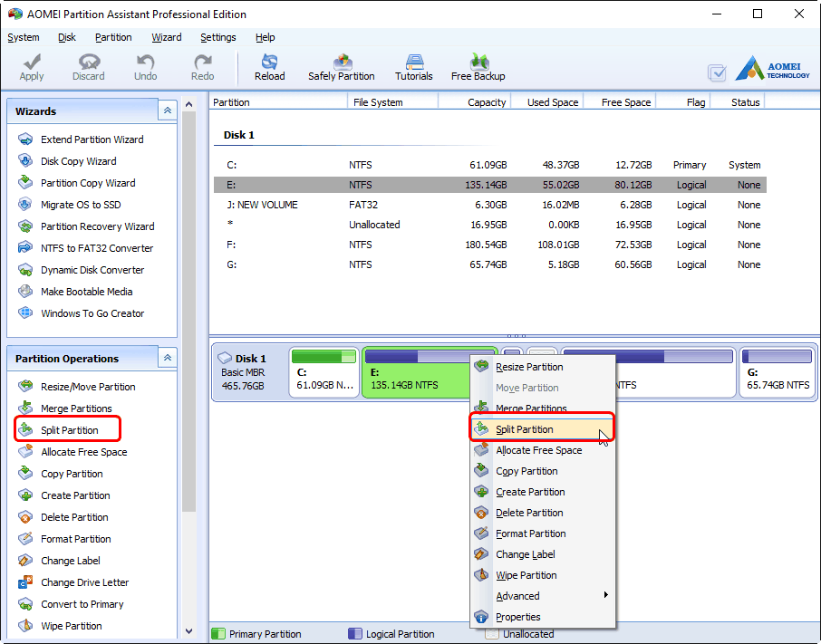Open the Wizard menu
This screenshot has width=821, height=644.
167,37
